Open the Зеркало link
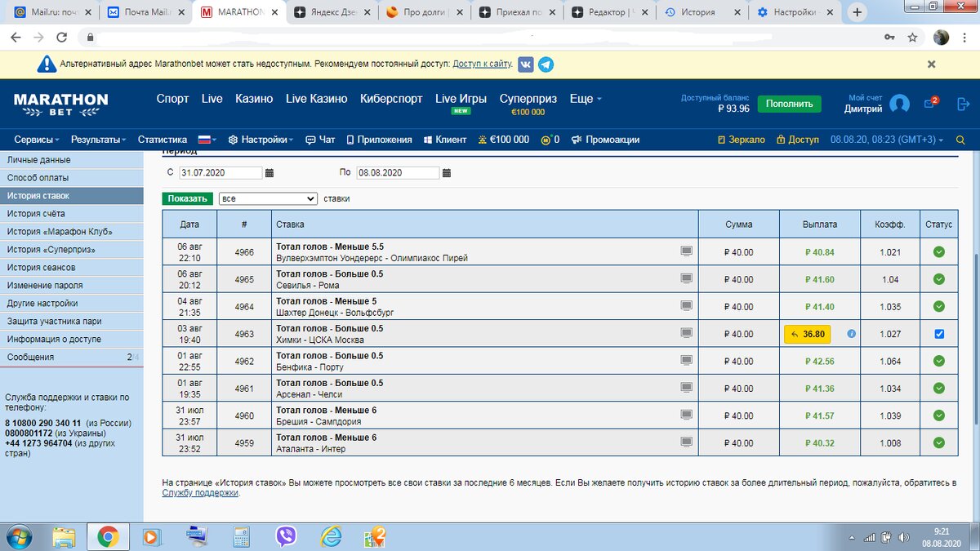 741,140
